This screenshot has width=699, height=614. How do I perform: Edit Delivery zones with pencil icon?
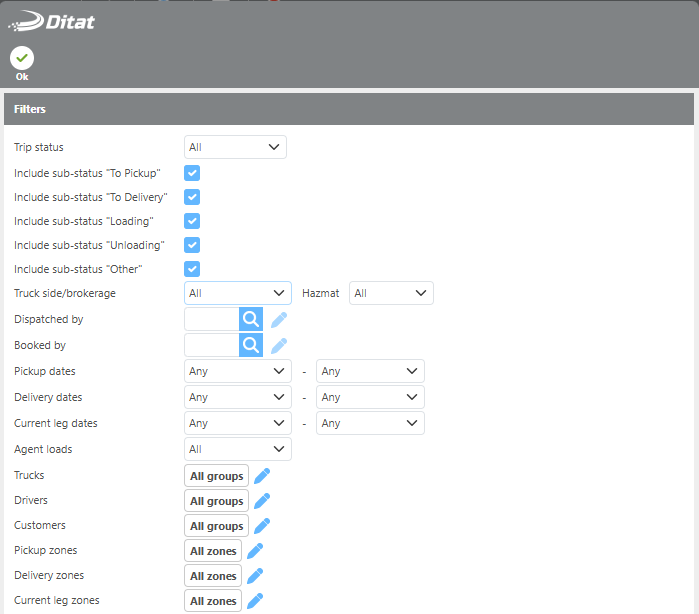(255, 576)
